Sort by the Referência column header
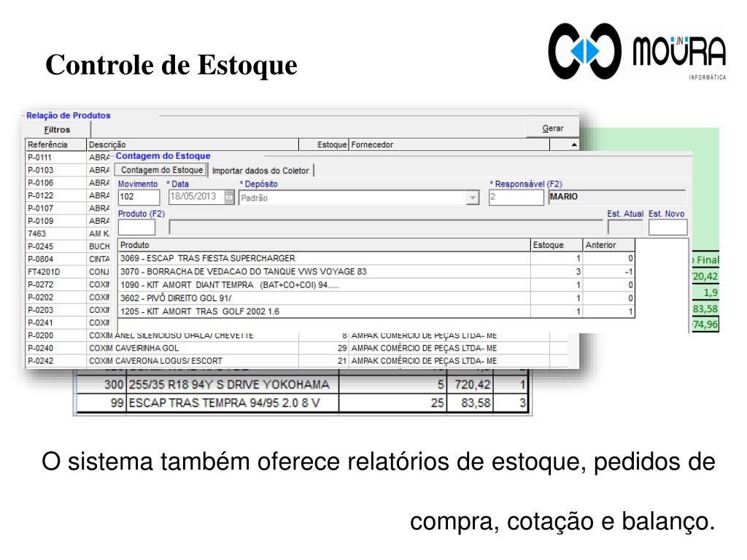 tap(55, 145)
